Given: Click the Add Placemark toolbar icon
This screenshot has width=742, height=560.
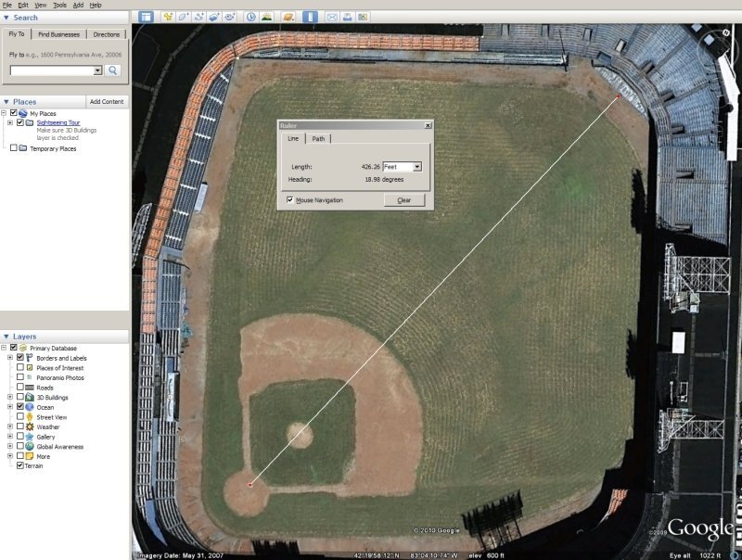Looking at the screenshot, I should click(x=168, y=17).
